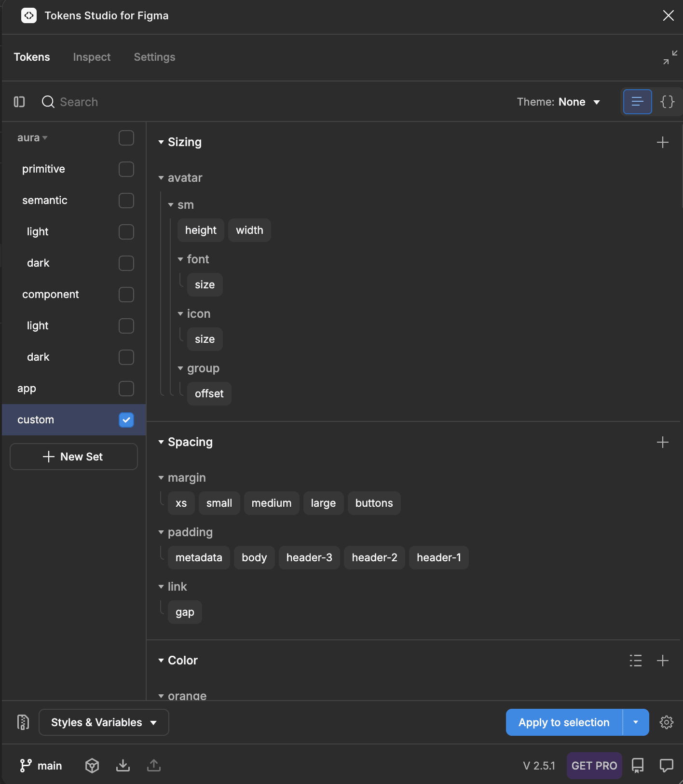Add a new Sizing token with plus

click(663, 142)
